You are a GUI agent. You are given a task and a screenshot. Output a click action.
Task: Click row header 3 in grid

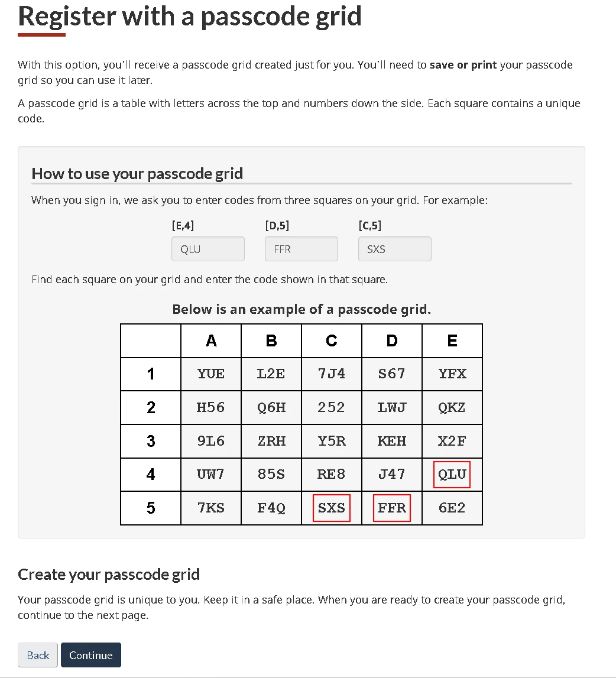click(151, 441)
